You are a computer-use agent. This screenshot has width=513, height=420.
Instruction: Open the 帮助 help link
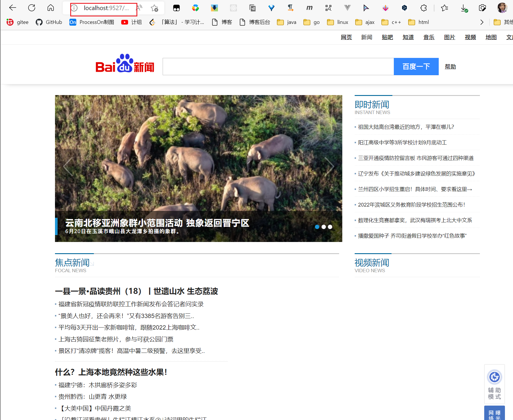tap(450, 67)
